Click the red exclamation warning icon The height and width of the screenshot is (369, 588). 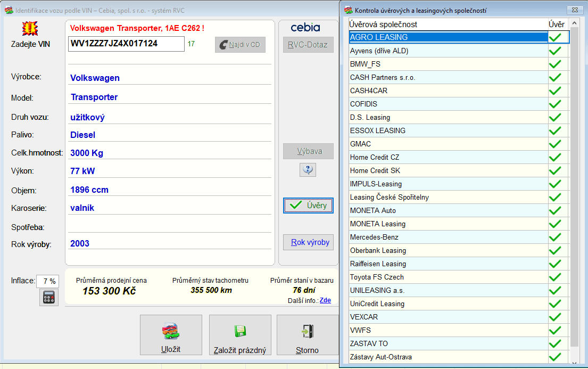point(30,28)
